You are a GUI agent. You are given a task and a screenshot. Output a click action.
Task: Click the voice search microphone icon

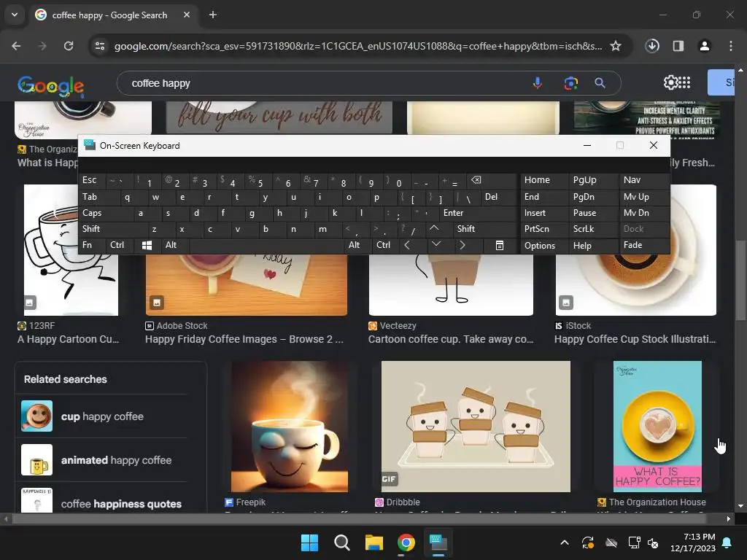[538, 83]
